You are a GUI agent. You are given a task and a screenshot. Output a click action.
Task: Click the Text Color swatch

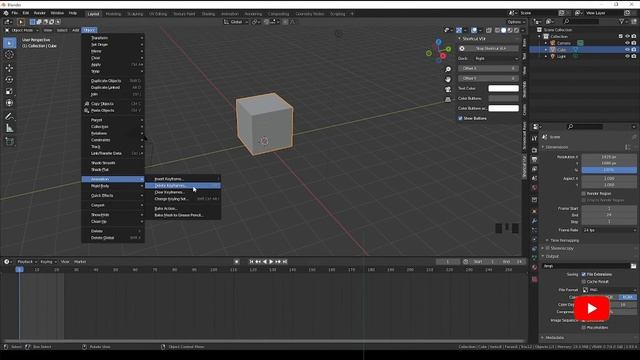click(x=504, y=89)
